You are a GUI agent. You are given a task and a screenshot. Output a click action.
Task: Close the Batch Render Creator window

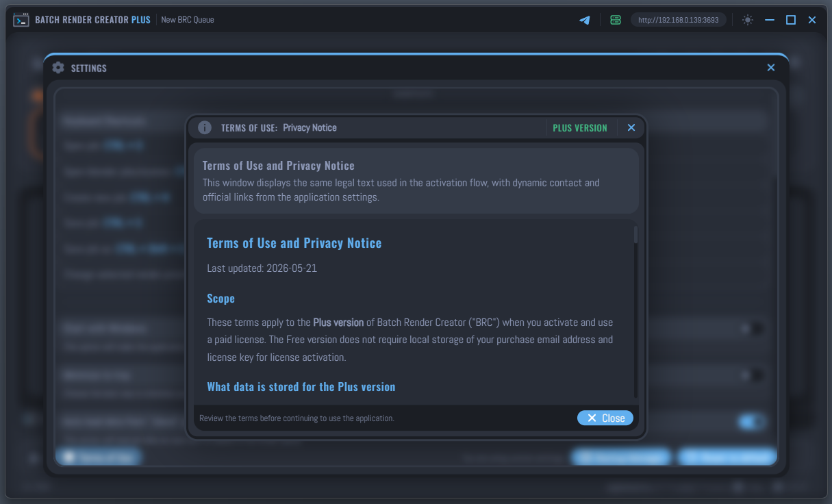pos(812,20)
